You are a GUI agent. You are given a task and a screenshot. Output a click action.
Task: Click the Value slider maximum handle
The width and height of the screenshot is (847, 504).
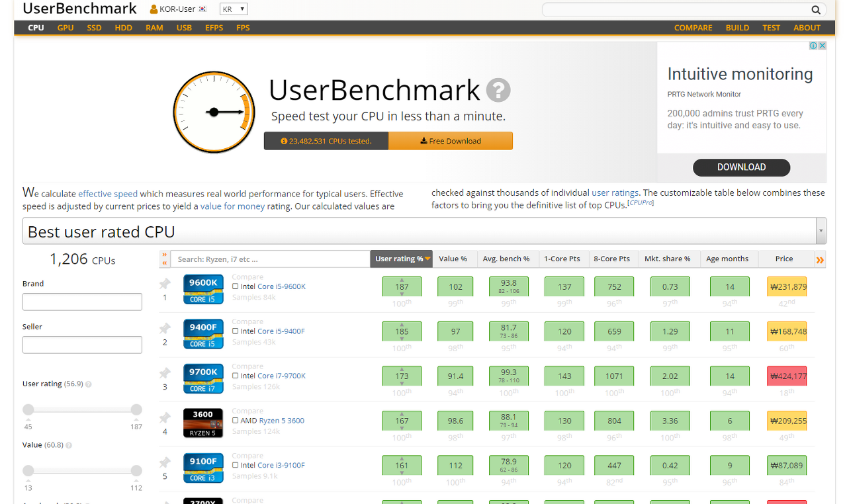click(136, 471)
